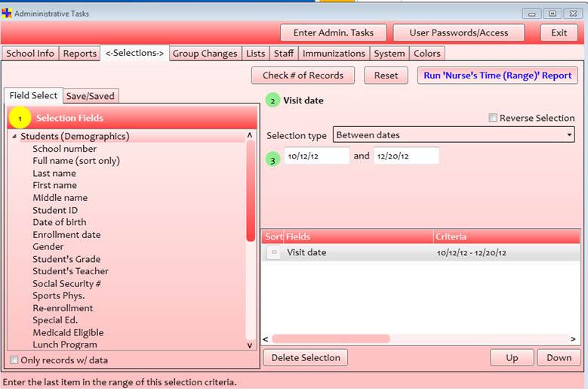The width and height of the screenshot is (588, 389).
Task: Select School number field
Action: click(x=64, y=149)
